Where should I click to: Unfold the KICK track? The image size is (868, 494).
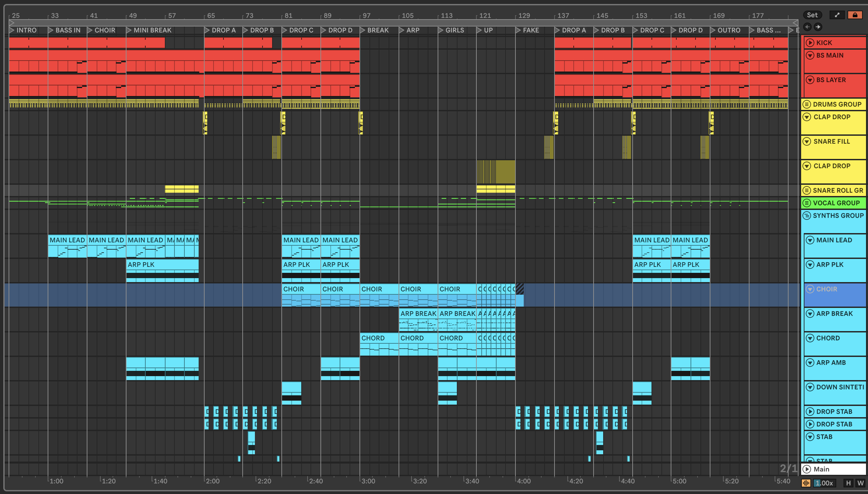pos(810,43)
